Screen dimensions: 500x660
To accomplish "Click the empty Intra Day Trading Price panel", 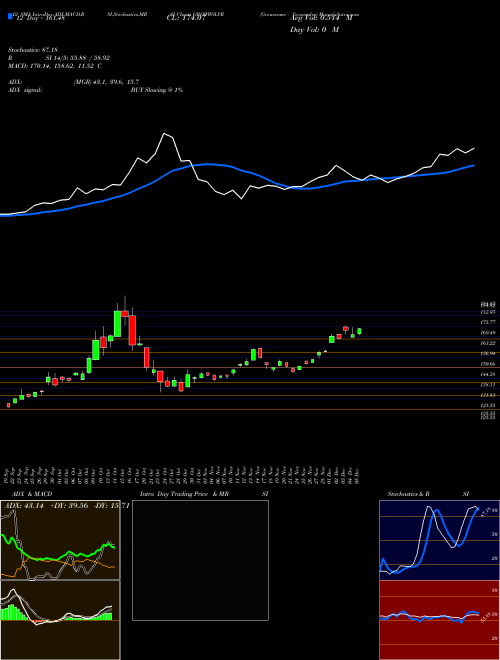I will (x=200, y=560).
